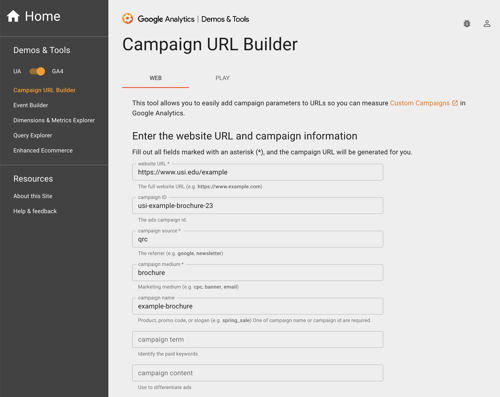Click the 'The ads campaign id.' hint text

(x=162, y=220)
